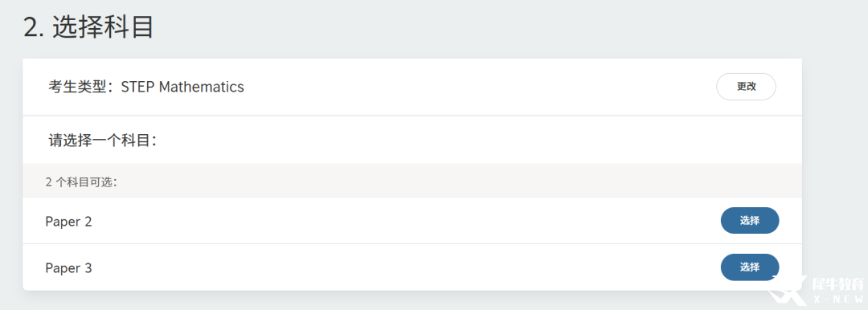
Task: Click the 更改 button for candidate type
Action: [746, 87]
